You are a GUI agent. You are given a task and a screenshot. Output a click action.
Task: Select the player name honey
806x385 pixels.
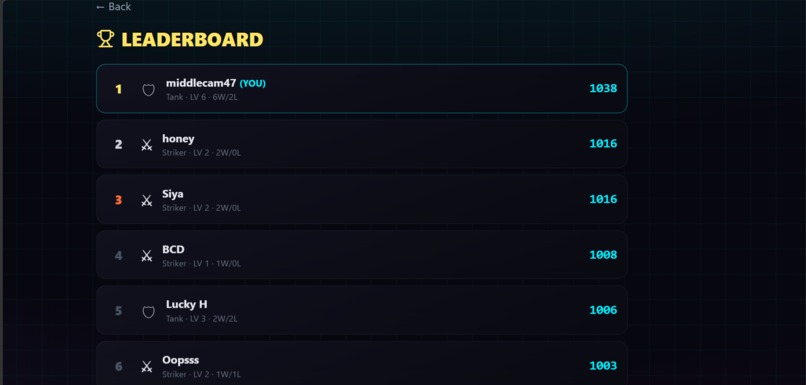pos(178,139)
